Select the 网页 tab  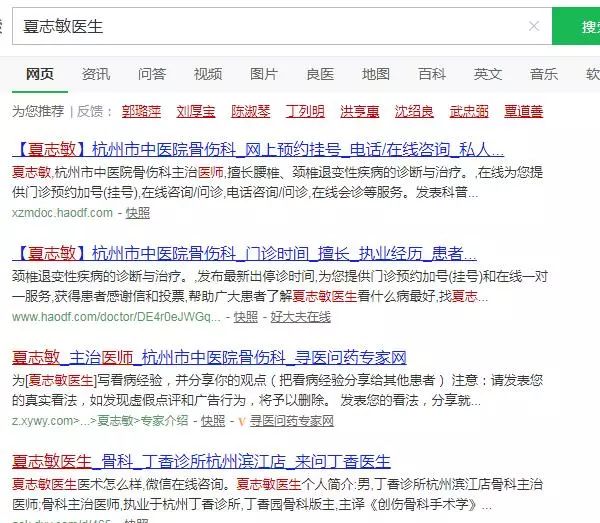[x=40, y=74]
